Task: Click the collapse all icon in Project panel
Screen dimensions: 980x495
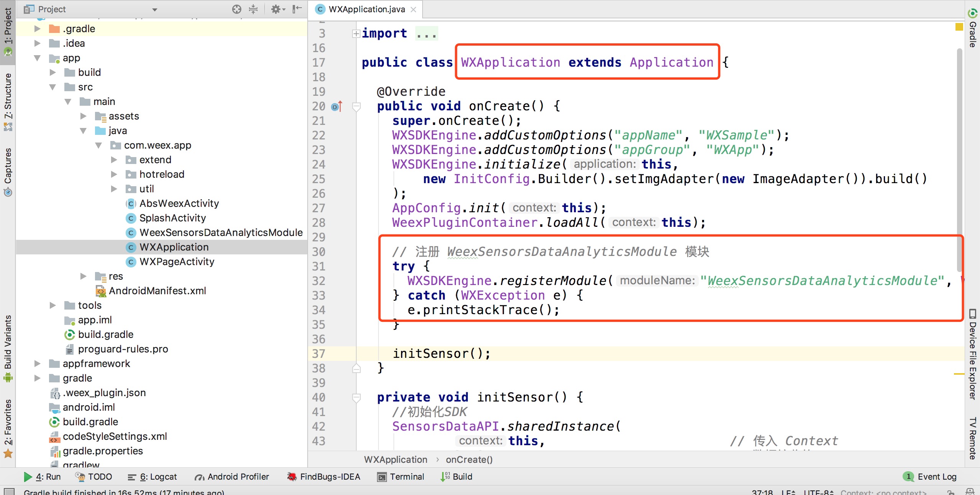Action: pyautogui.click(x=253, y=9)
